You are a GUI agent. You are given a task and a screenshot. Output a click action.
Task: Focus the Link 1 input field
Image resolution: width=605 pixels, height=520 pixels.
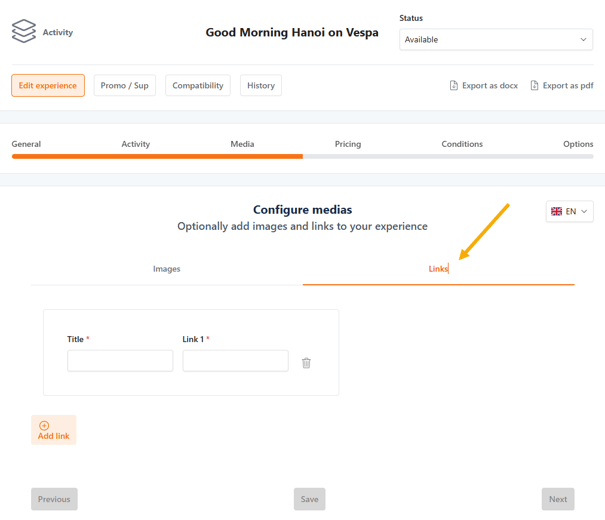pyautogui.click(x=235, y=361)
